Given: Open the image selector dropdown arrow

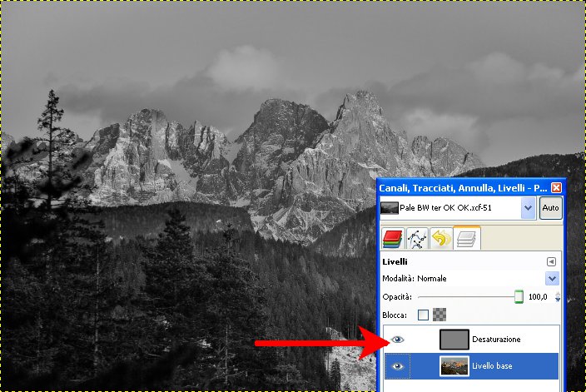Looking at the screenshot, I should [528, 208].
